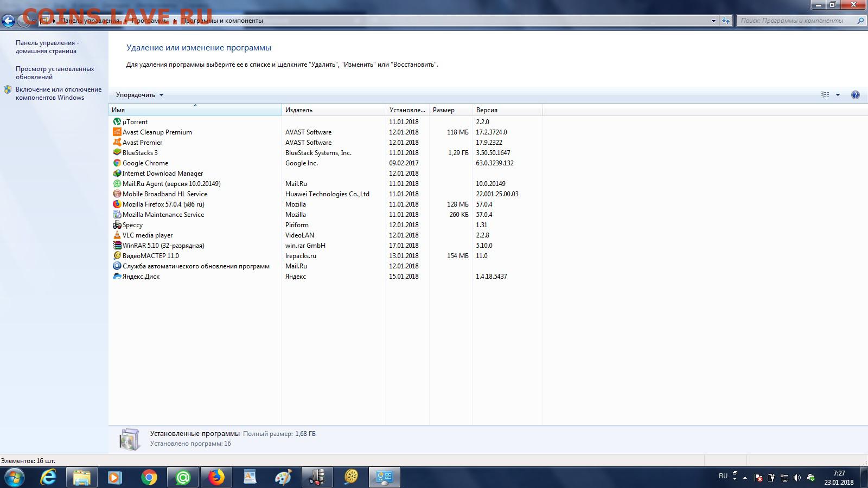The width and height of the screenshot is (868, 488).
Task: Click the RU language indicator
Action: tap(723, 476)
